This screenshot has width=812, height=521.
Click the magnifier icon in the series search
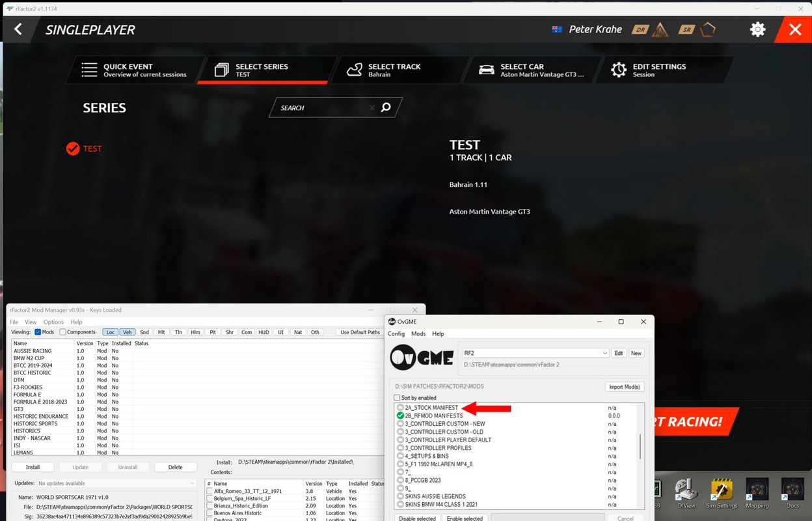click(386, 107)
